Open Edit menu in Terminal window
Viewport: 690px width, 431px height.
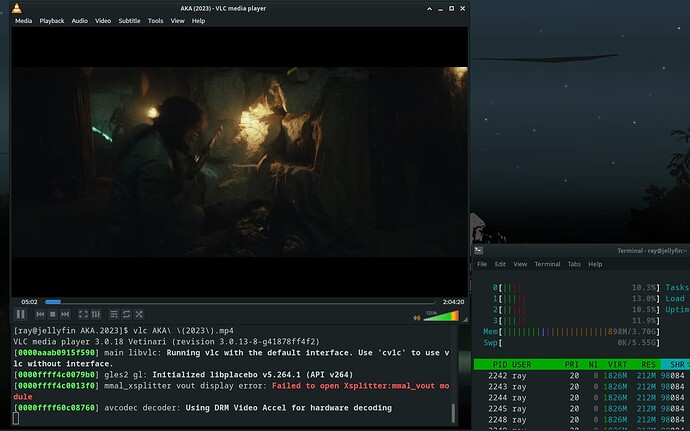500,264
